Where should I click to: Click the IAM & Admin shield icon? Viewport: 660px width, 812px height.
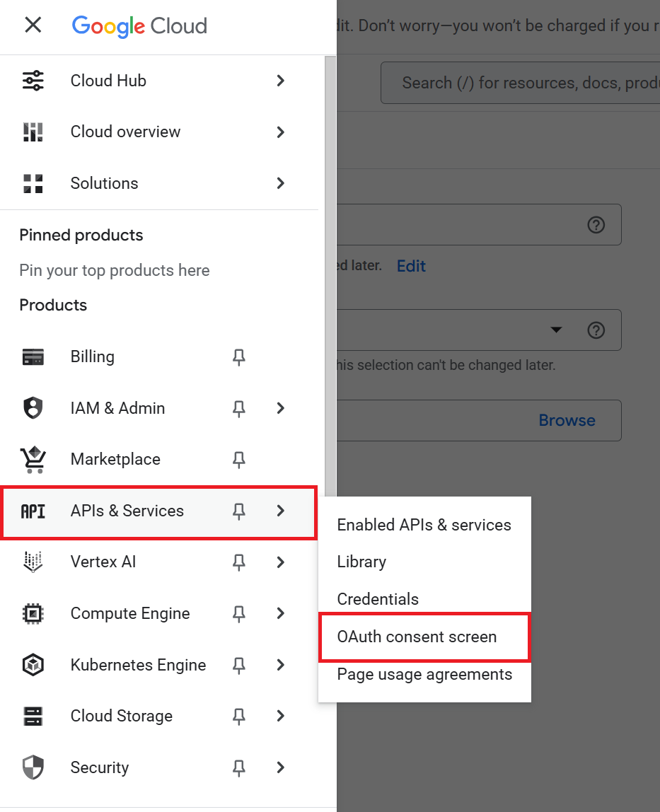[x=33, y=408]
